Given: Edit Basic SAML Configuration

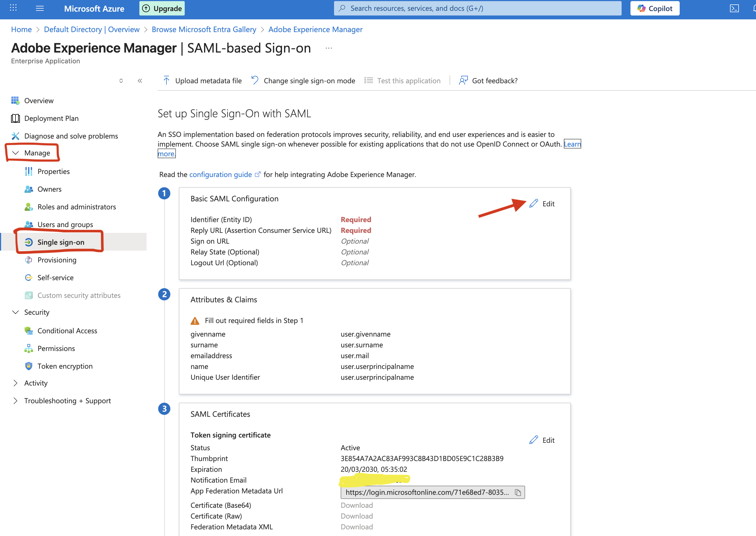Looking at the screenshot, I should click(x=542, y=204).
